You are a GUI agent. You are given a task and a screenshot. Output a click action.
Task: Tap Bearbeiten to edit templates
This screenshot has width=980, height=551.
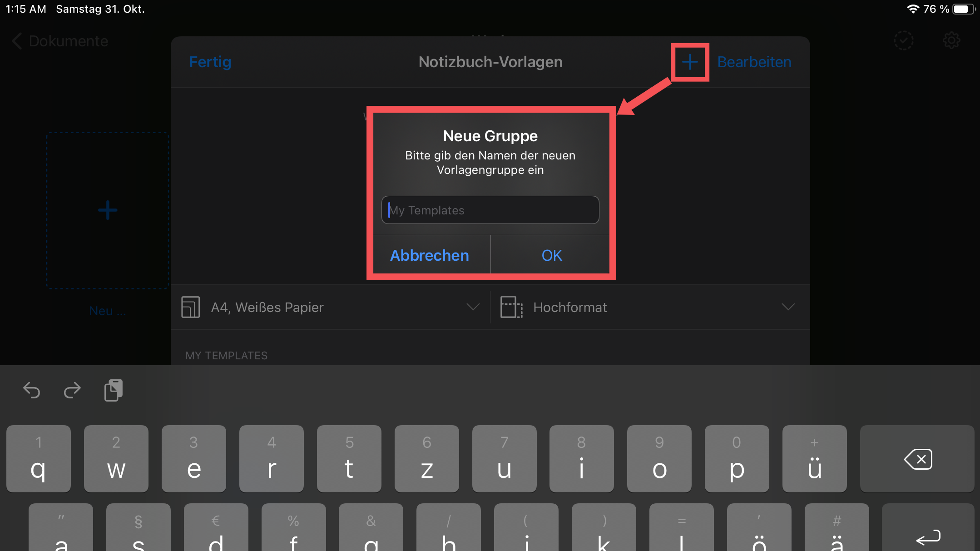point(754,62)
